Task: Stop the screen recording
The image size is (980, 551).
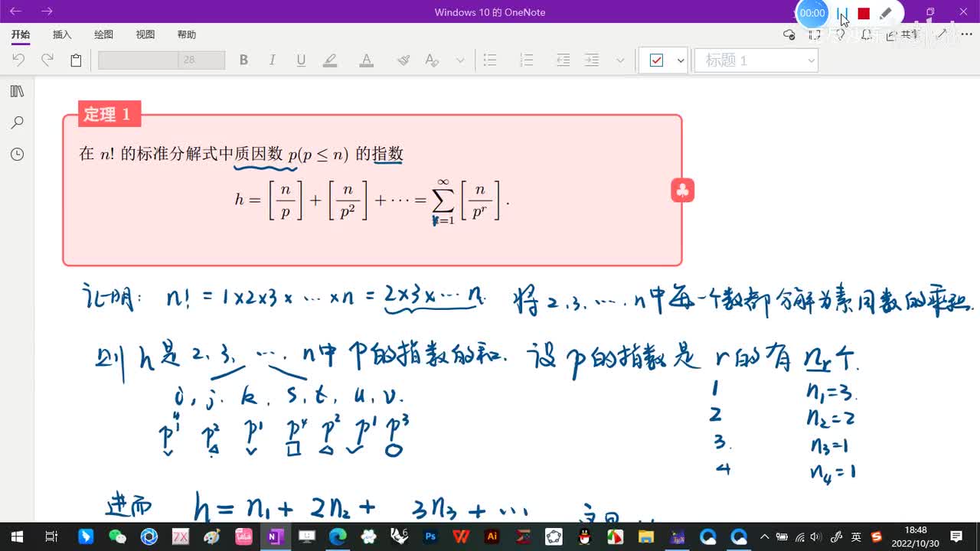Action: pyautogui.click(x=864, y=13)
